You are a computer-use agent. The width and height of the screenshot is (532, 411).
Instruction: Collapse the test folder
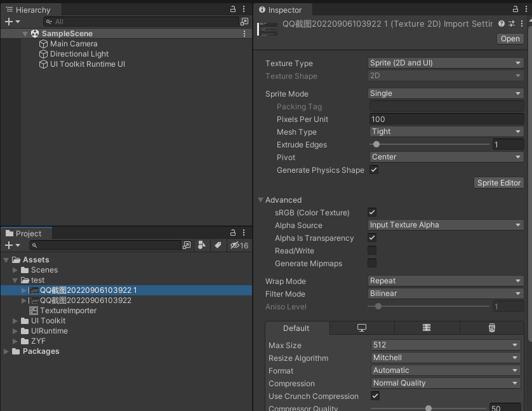(15, 280)
